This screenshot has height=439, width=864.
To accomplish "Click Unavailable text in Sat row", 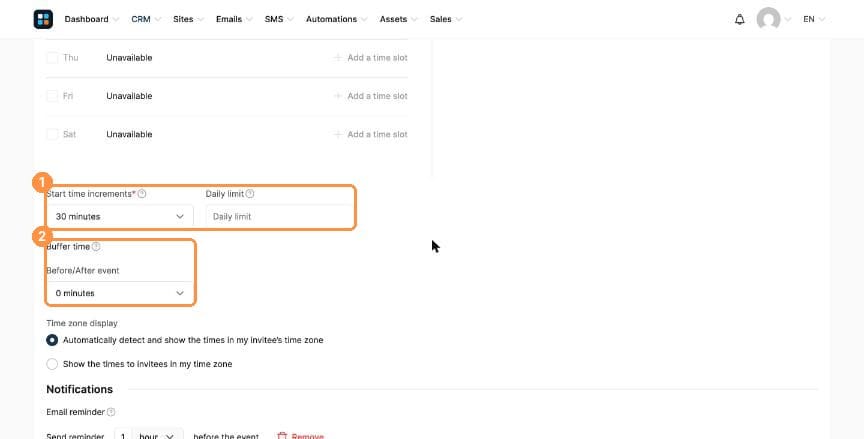I will [x=129, y=134].
